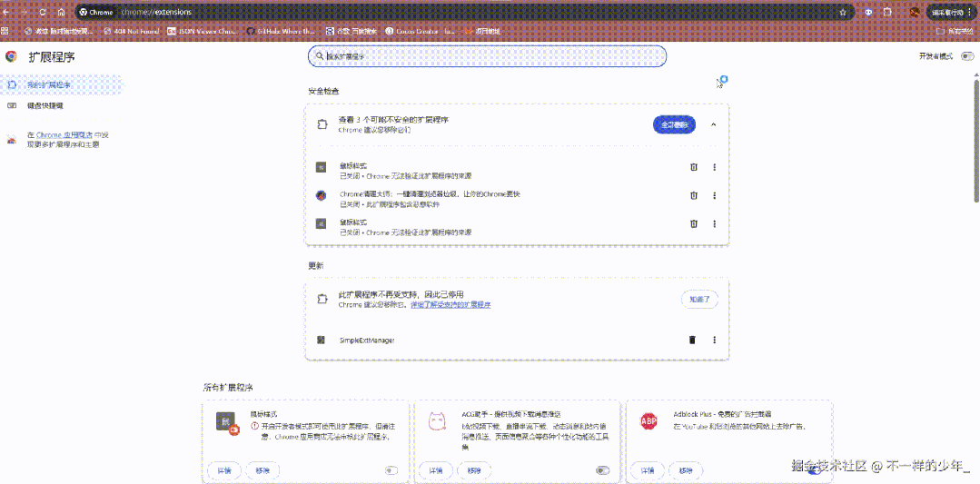
Task: Open the Extensions puzzle-piece menu in toolbar
Action: pyautogui.click(x=886, y=12)
